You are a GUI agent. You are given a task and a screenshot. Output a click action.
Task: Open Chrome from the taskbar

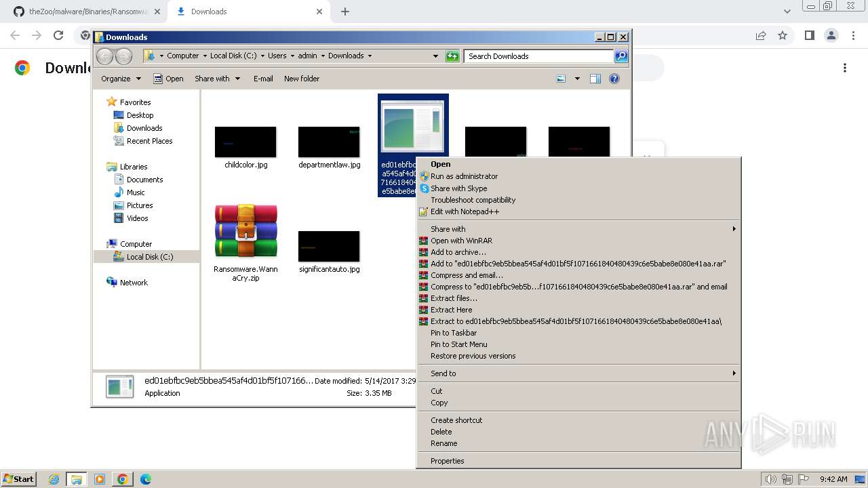click(x=122, y=479)
